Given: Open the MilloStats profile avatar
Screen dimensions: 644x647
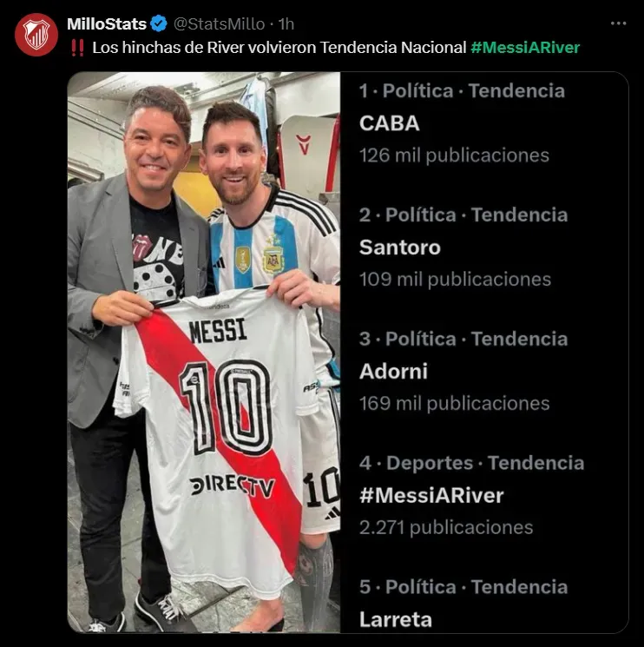Looking at the screenshot, I should [36, 35].
